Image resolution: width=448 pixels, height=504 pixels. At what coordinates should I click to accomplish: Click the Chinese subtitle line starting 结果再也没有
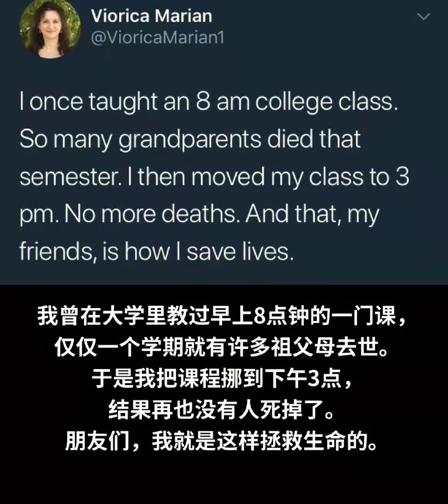pos(222,410)
